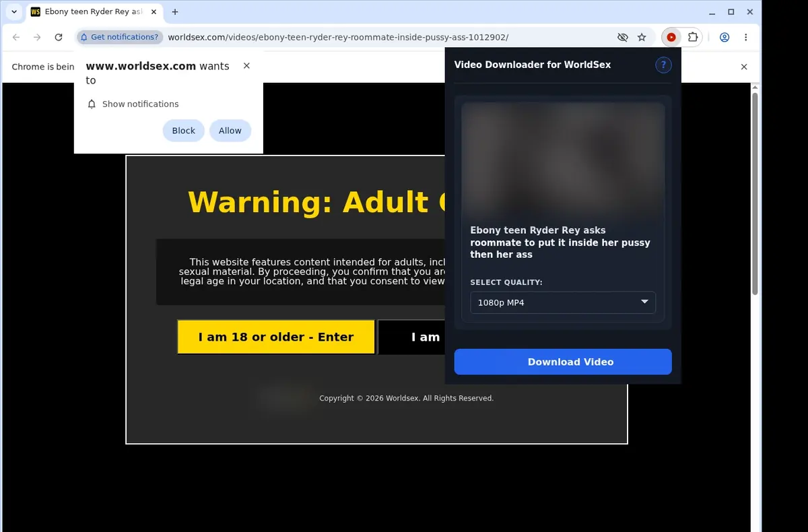Dismiss the Chrome infobar with X

(744, 67)
